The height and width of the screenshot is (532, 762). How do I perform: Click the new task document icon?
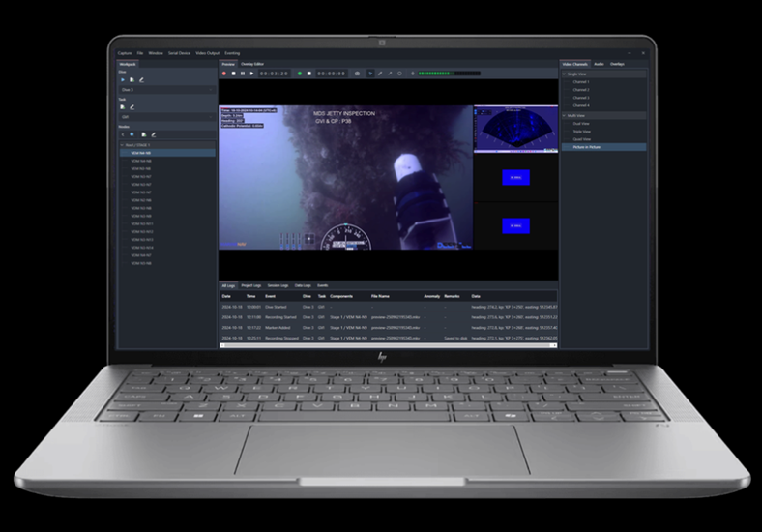tap(123, 107)
